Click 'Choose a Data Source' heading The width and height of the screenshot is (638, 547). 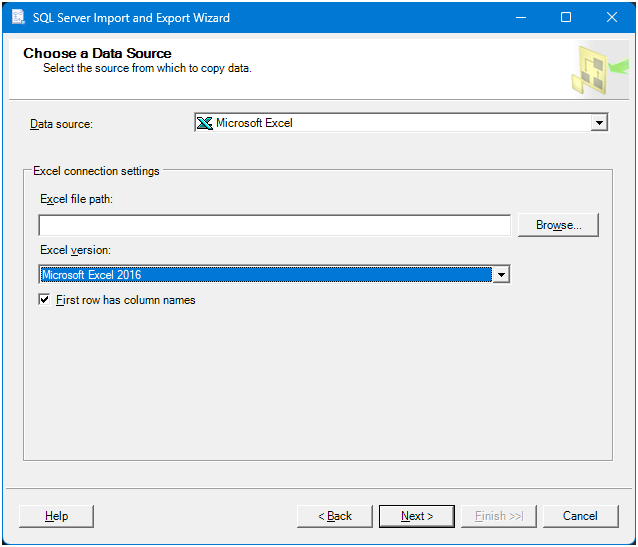coord(97,53)
